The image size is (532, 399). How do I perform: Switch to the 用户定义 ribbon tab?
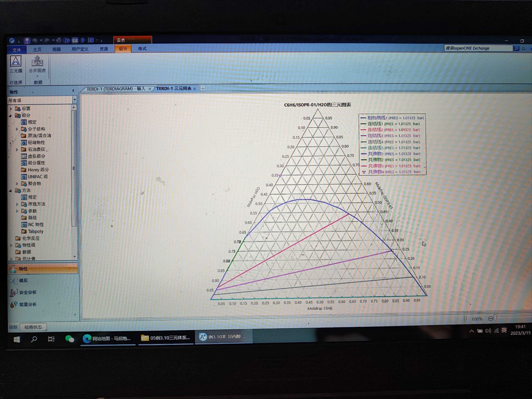[80, 49]
